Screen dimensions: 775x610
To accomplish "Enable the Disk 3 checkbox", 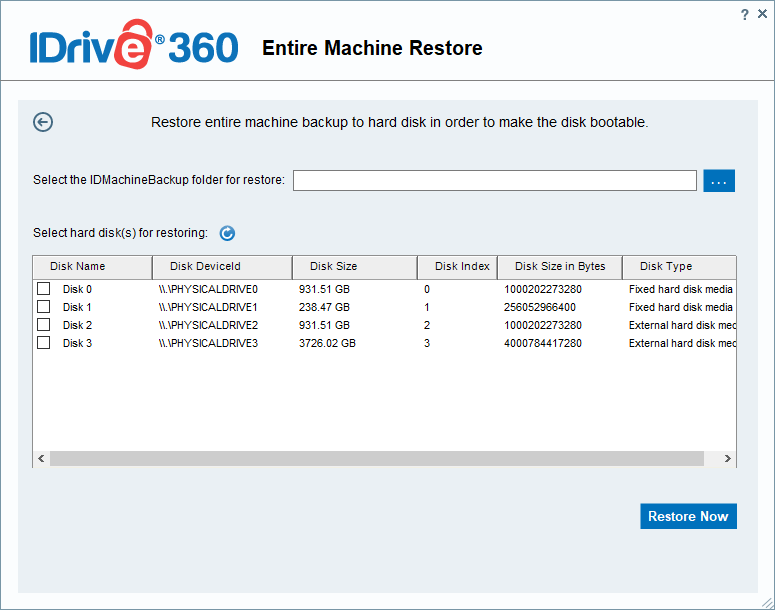I will tap(44, 343).
